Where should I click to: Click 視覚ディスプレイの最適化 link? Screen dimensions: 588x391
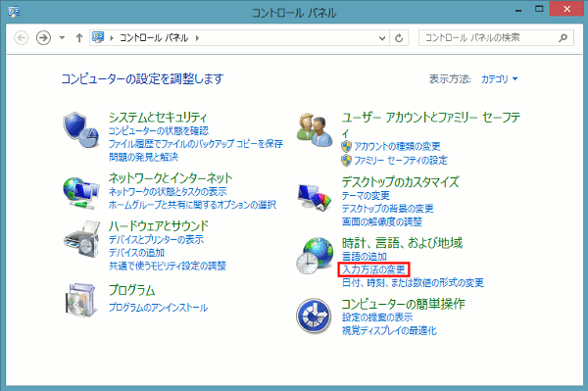pos(389,330)
